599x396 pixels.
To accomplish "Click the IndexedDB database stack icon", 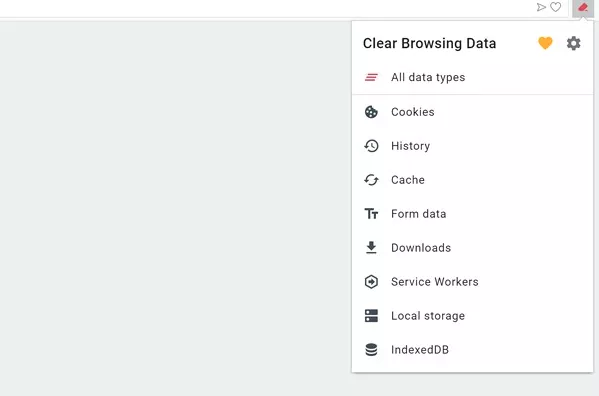I will 371,350.
